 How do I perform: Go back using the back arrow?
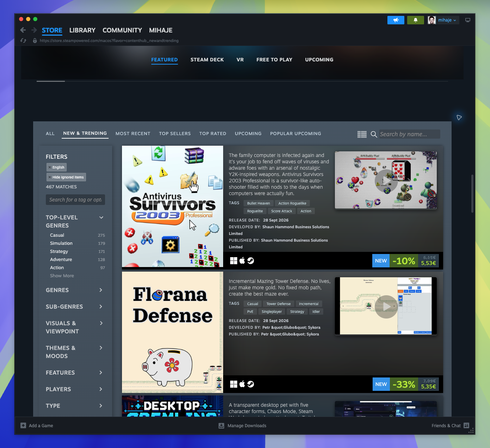23,30
